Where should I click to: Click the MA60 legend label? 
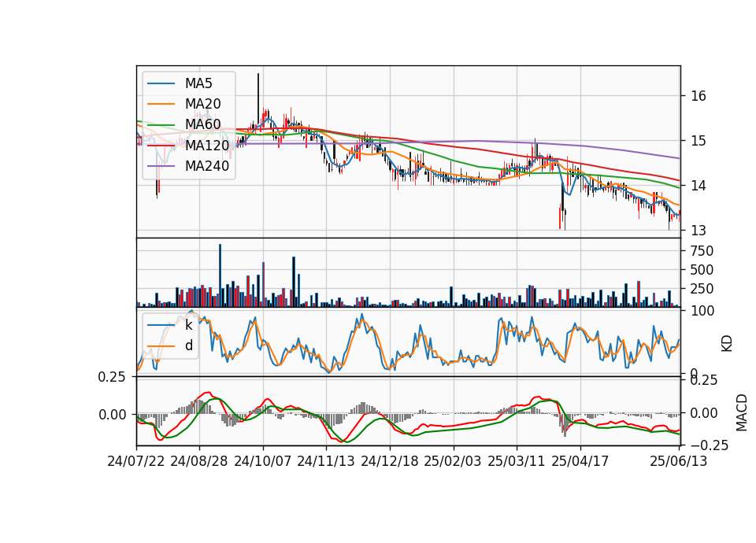click(202, 125)
